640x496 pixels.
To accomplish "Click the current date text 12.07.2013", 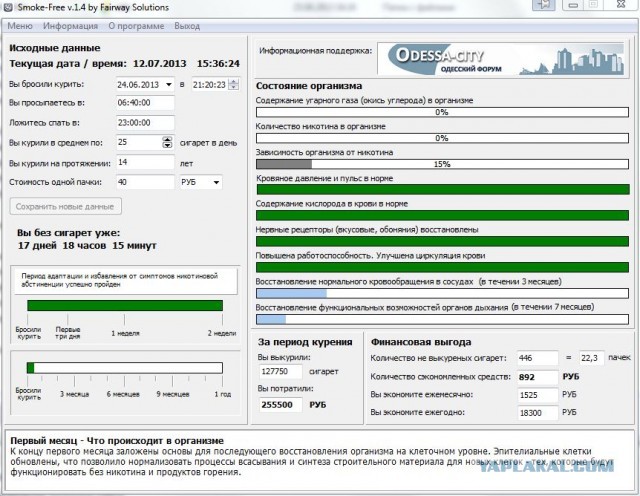I will pos(160,64).
